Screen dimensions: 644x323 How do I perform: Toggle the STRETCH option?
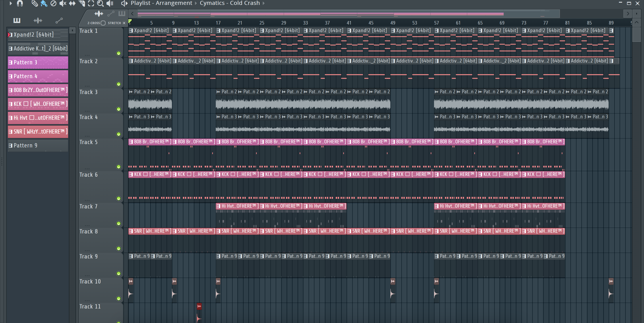tap(124, 23)
